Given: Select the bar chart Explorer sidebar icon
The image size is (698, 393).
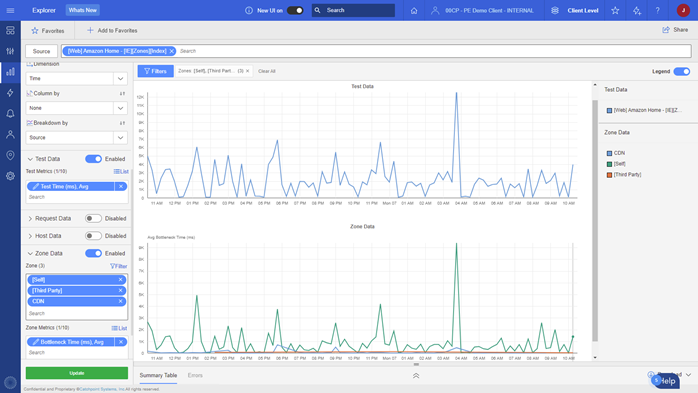Looking at the screenshot, I should (x=10, y=72).
